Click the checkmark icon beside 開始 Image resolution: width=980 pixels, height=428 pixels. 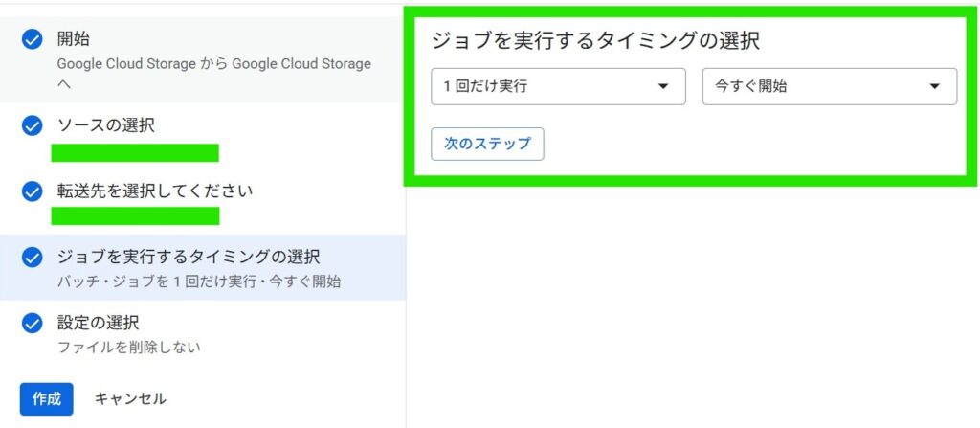(x=32, y=38)
